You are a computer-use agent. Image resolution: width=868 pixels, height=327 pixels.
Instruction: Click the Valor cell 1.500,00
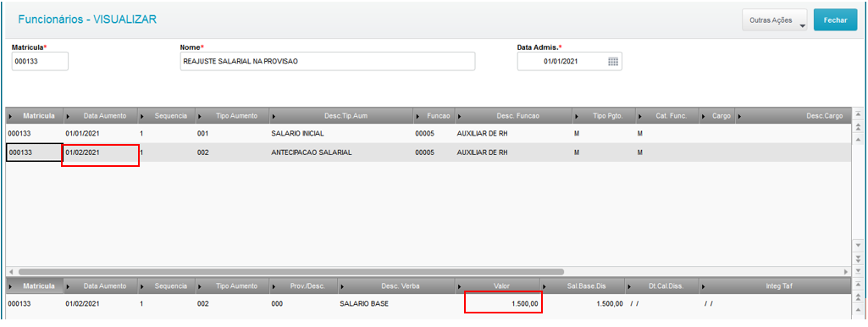coord(525,304)
